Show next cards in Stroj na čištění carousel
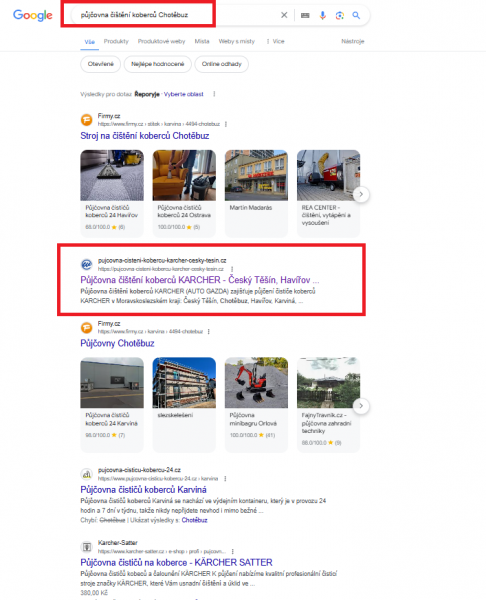This screenshot has width=486, height=600. click(x=361, y=194)
